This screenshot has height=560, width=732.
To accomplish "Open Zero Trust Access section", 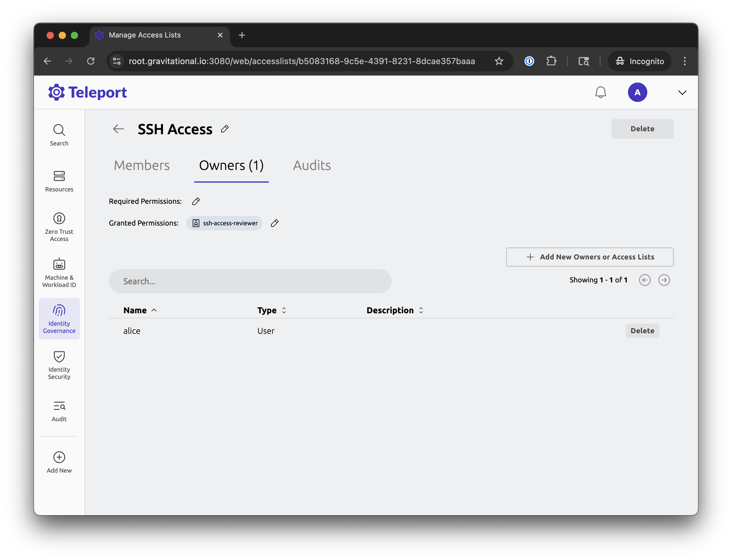I will (59, 227).
